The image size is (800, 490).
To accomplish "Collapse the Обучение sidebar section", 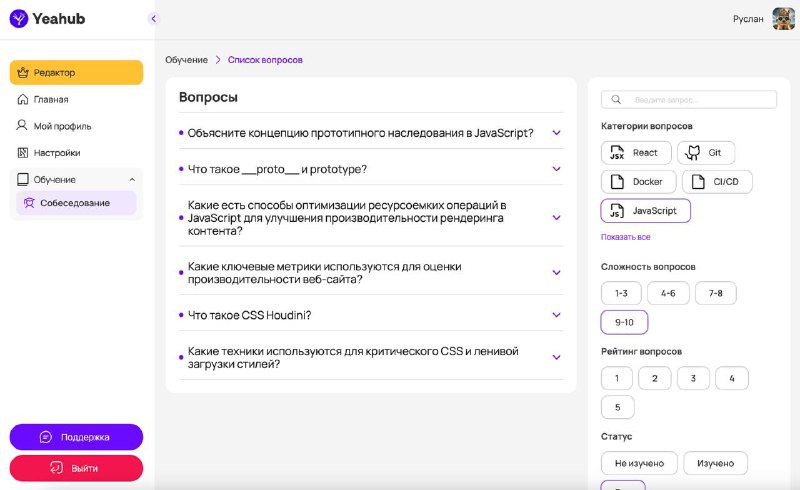I will click(132, 180).
